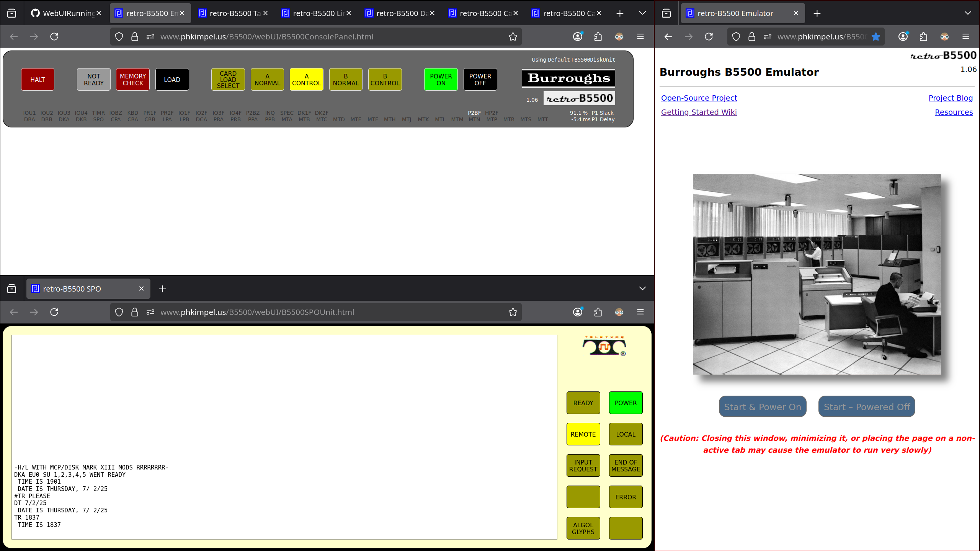Open a new tab in the Emulator window
Image resolution: width=980 pixels, height=551 pixels.
817,13
